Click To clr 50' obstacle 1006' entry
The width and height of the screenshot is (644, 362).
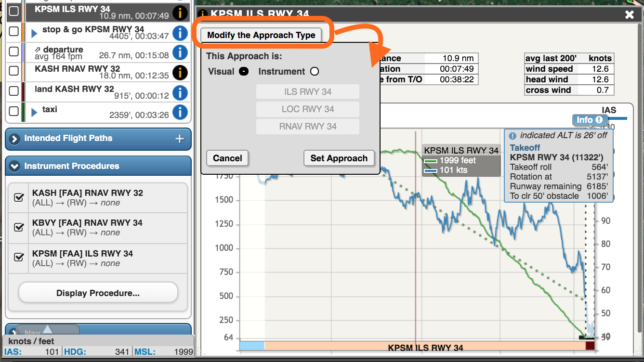[559, 196]
